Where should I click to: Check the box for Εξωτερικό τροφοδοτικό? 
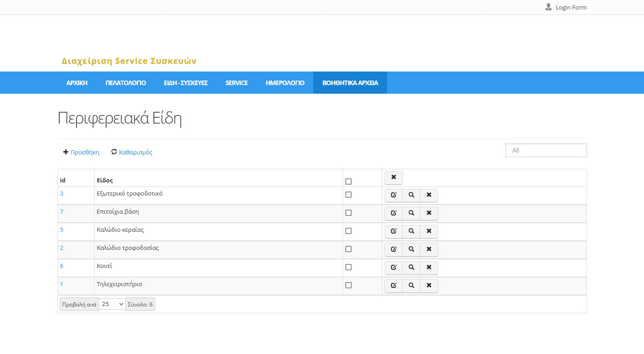coord(348,195)
